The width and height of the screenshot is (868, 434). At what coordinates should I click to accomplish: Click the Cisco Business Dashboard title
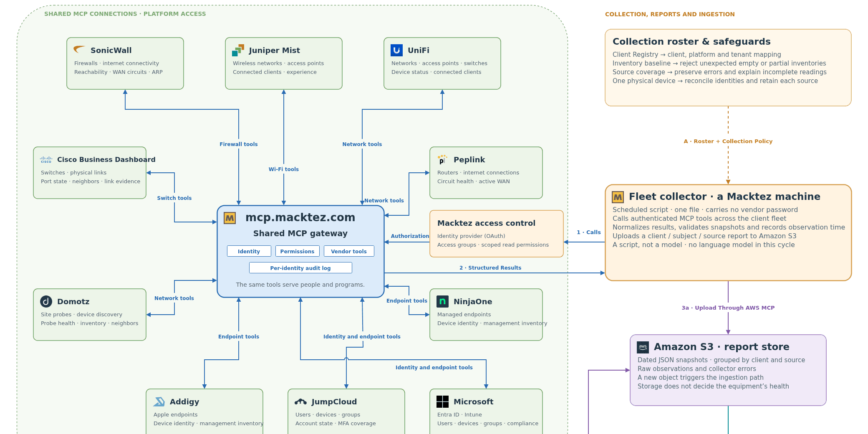click(x=106, y=159)
